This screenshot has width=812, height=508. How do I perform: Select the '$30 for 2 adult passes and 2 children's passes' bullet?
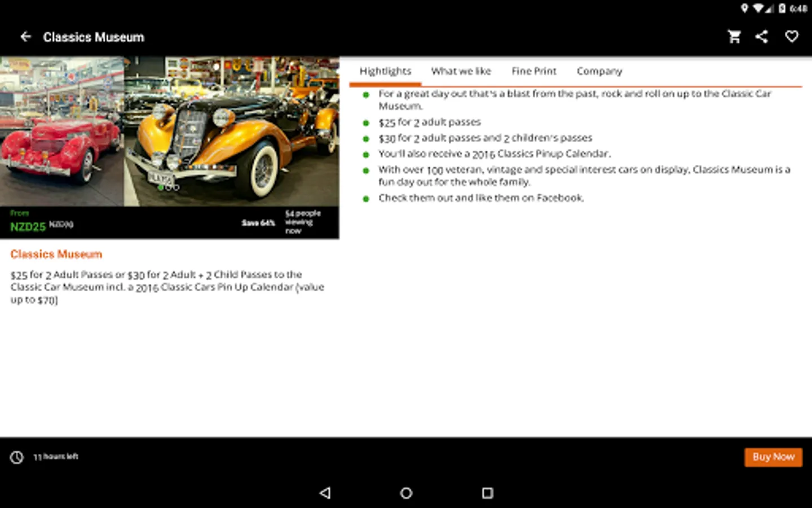(486, 138)
